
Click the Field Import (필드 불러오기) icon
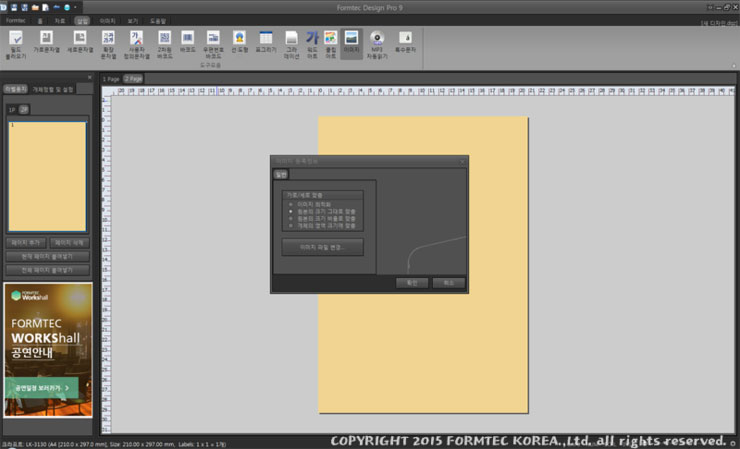pos(16,44)
